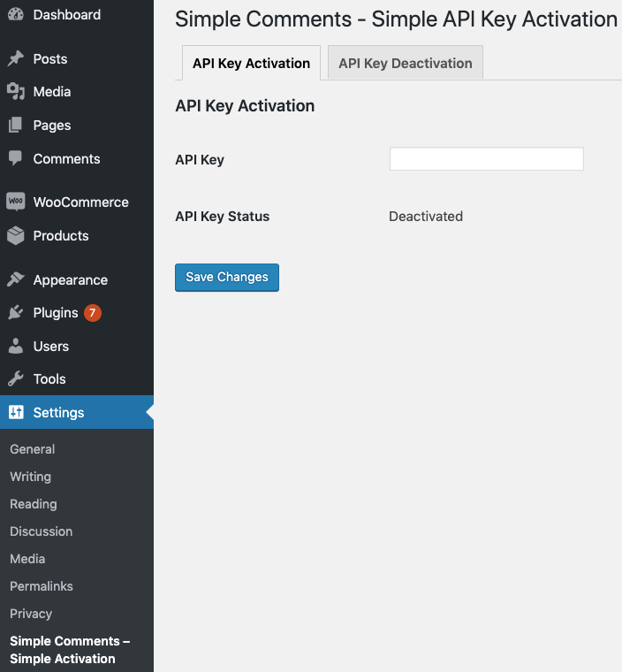Click the Deactivated status text
The height and width of the screenshot is (672, 622).
pos(426,216)
